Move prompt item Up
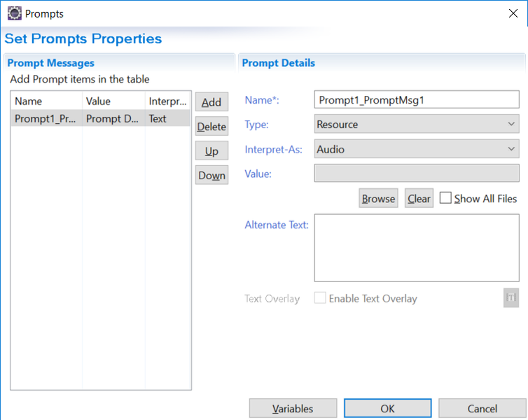Screen dimensions: 528x420 pyautogui.click(x=211, y=150)
